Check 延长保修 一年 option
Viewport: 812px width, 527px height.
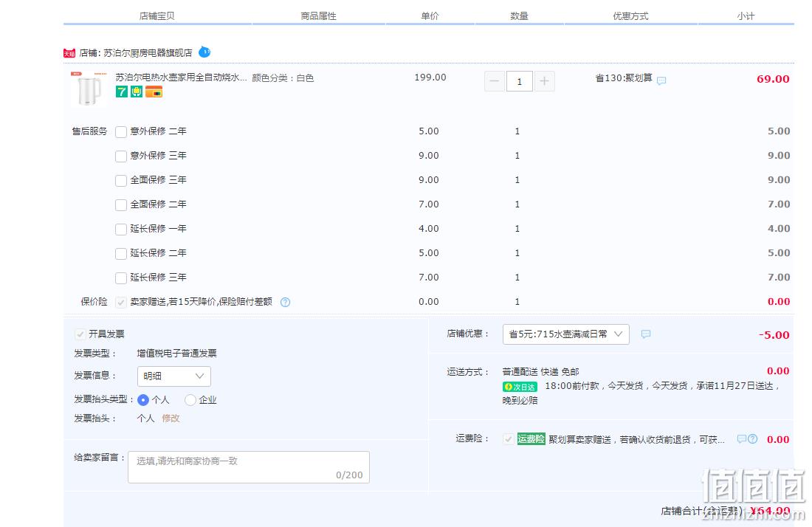[x=120, y=230]
